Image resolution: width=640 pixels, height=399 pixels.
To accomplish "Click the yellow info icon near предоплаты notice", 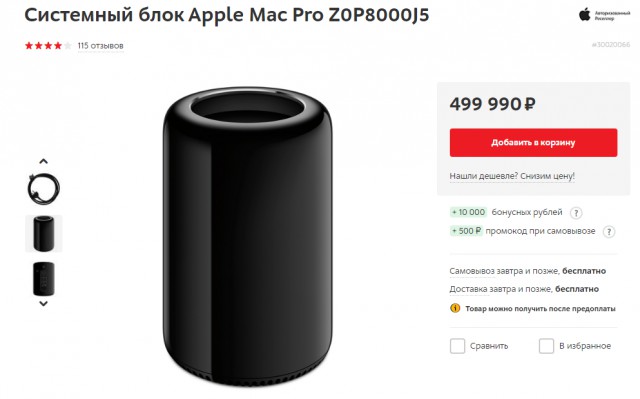I will 455,308.
